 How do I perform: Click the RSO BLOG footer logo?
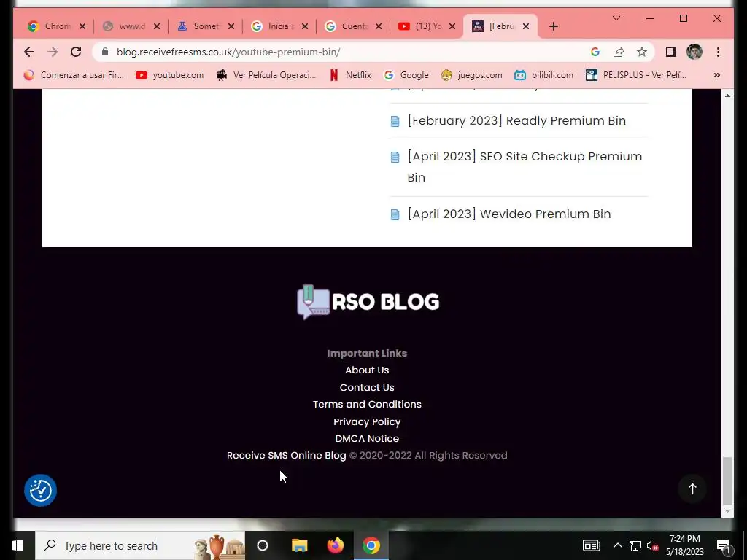click(368, 302)
